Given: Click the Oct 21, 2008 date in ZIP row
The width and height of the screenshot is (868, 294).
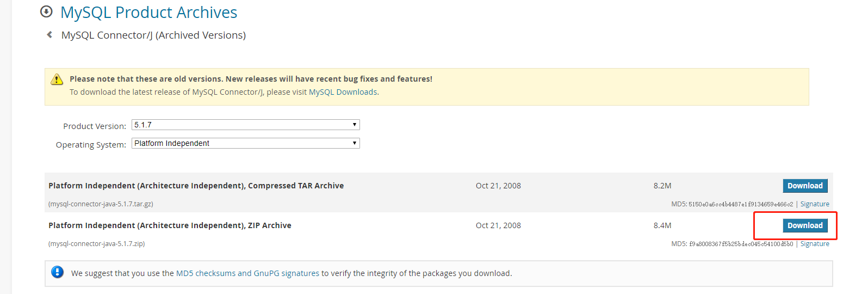Looking at the screenshot, I should [498, 225].
